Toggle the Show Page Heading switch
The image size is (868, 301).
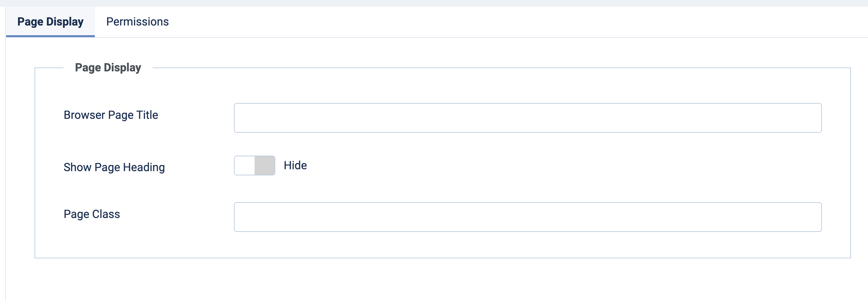point(254,165)
